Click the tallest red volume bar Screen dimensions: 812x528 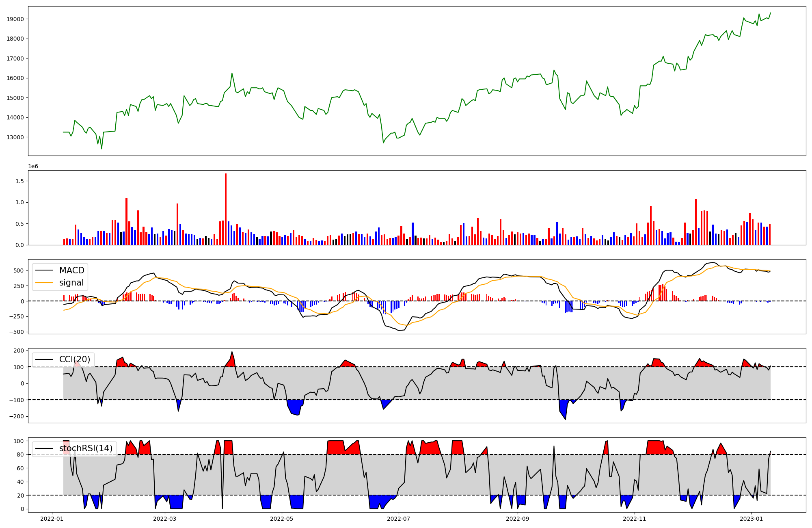(226, 209)
